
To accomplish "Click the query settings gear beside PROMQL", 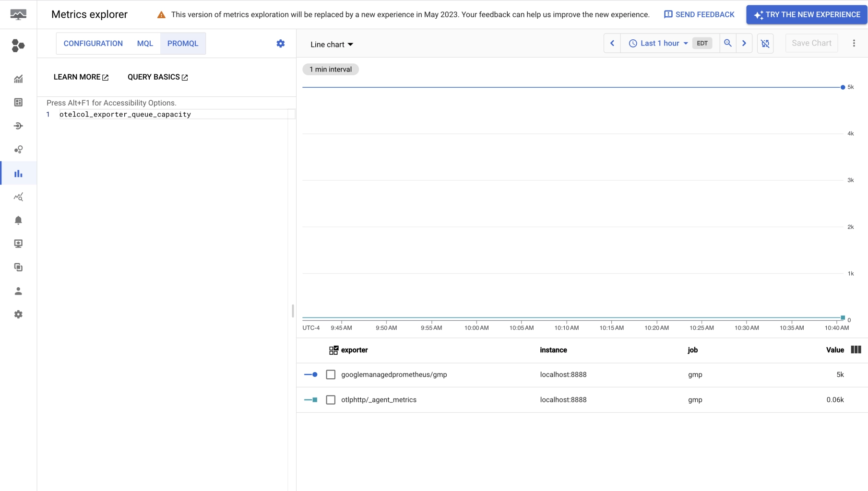I will (x=281, y=43).
